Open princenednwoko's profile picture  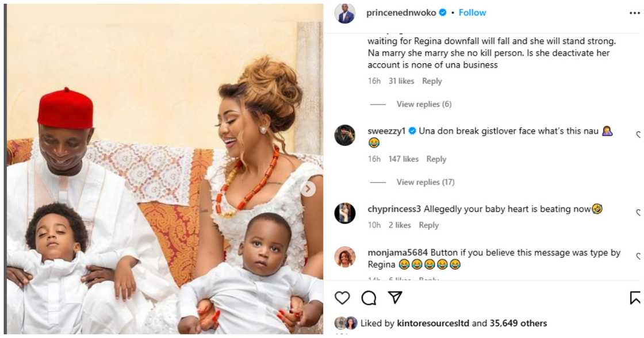pyautogui.click(x=345, y=13)
